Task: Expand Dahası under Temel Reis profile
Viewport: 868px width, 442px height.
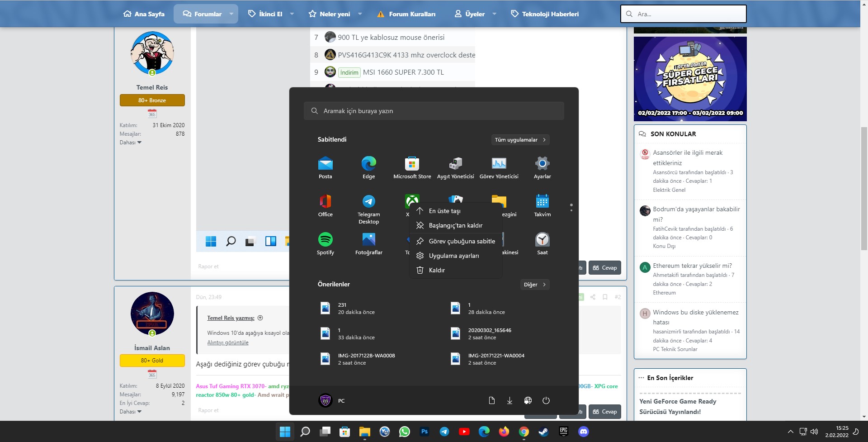Action: coord(131,143)
